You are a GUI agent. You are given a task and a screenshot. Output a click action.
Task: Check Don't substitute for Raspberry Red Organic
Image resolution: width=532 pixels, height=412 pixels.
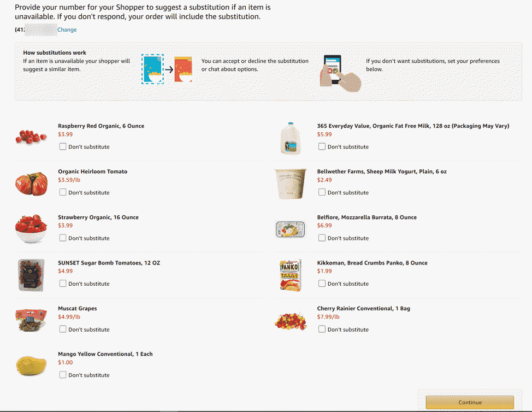(x=63, y=146)
